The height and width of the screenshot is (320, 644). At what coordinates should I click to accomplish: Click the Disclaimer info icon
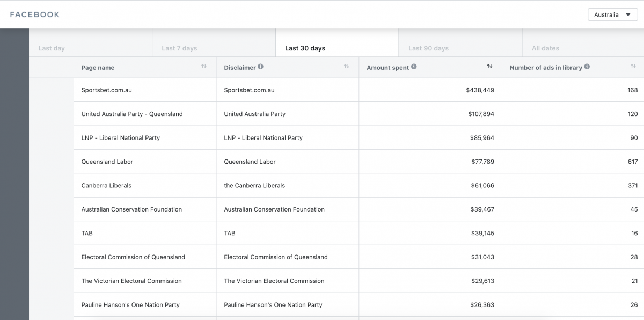click(x=260, y=67)
